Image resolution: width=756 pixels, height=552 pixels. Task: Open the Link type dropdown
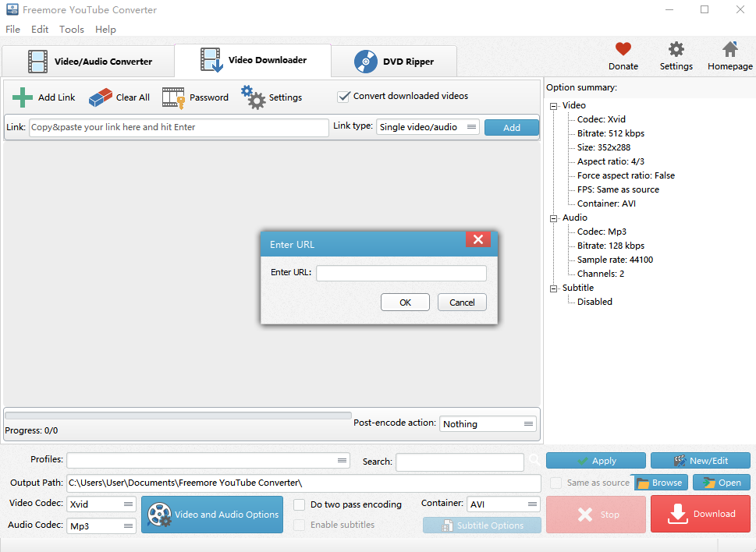[x=428, y=127]
